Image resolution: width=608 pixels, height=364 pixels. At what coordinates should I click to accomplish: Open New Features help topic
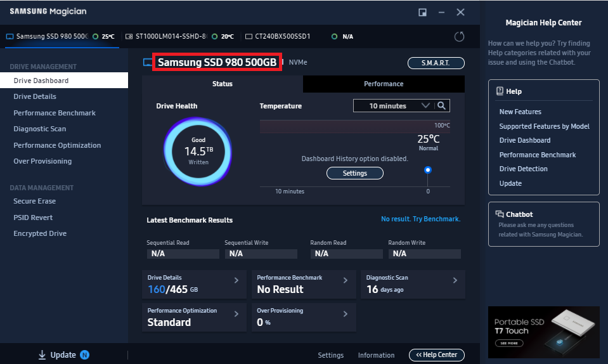pyautogui.click(x=520, y=112)
